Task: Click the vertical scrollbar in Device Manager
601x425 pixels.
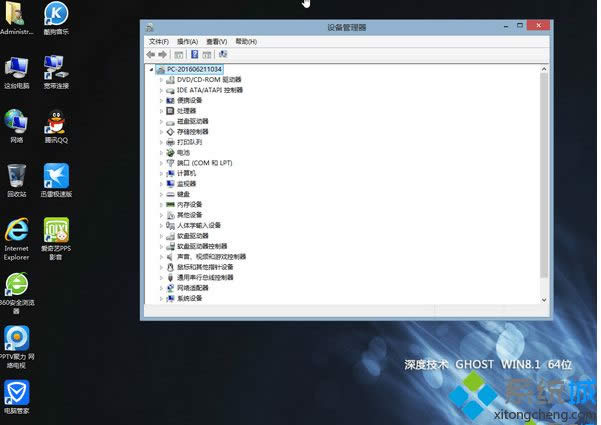Action: pyautogui.click(x=544, y=180)
